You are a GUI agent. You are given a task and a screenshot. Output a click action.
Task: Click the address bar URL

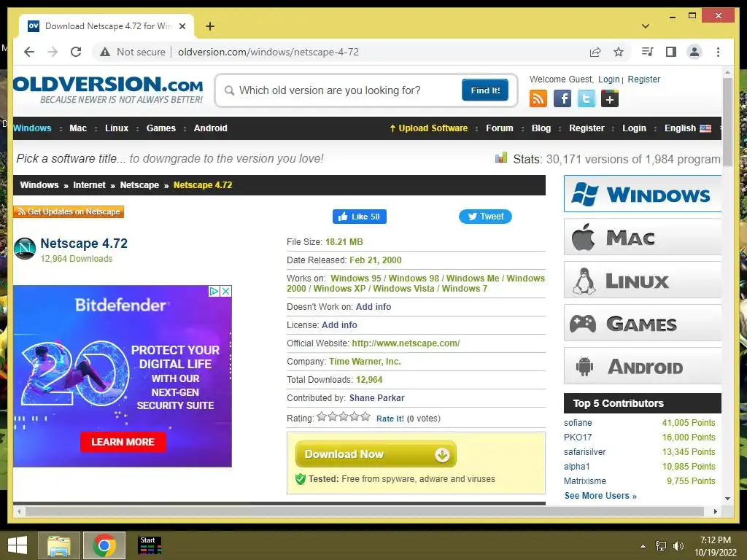coord(268,52)
